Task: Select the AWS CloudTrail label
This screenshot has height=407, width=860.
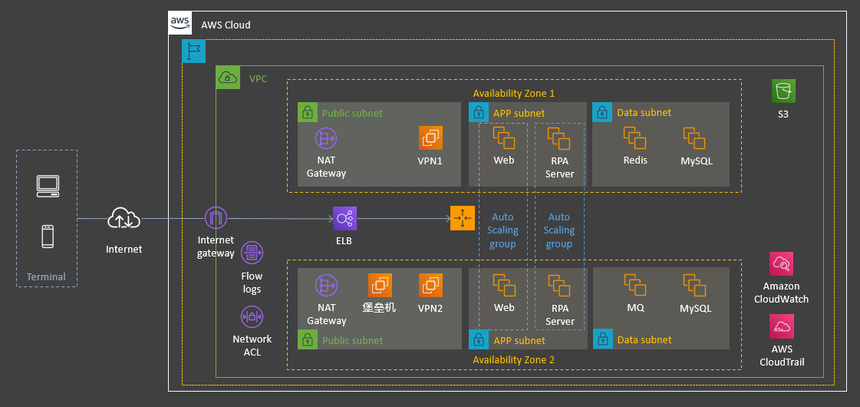Action: coord(782,355)
